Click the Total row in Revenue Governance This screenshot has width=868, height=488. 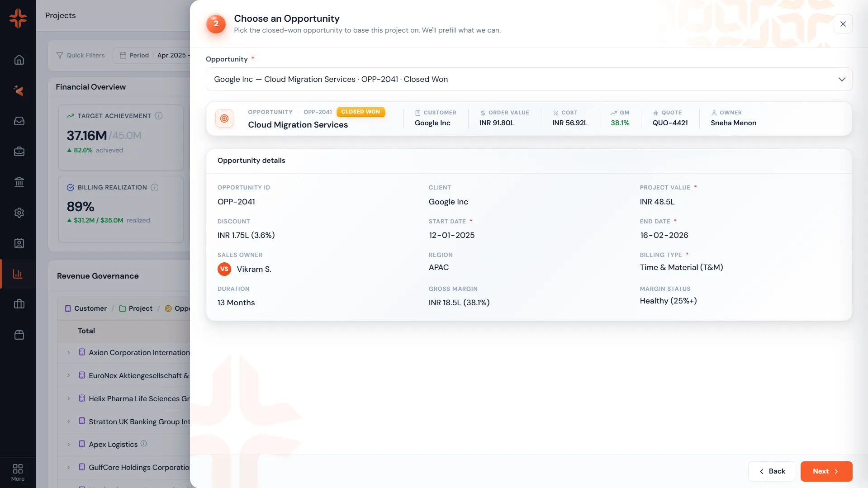123,331
